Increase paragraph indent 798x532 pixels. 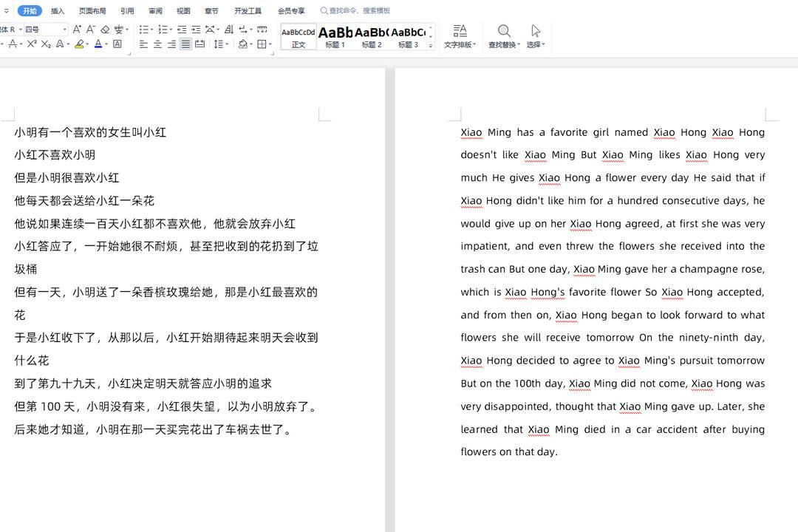[195, 30]
